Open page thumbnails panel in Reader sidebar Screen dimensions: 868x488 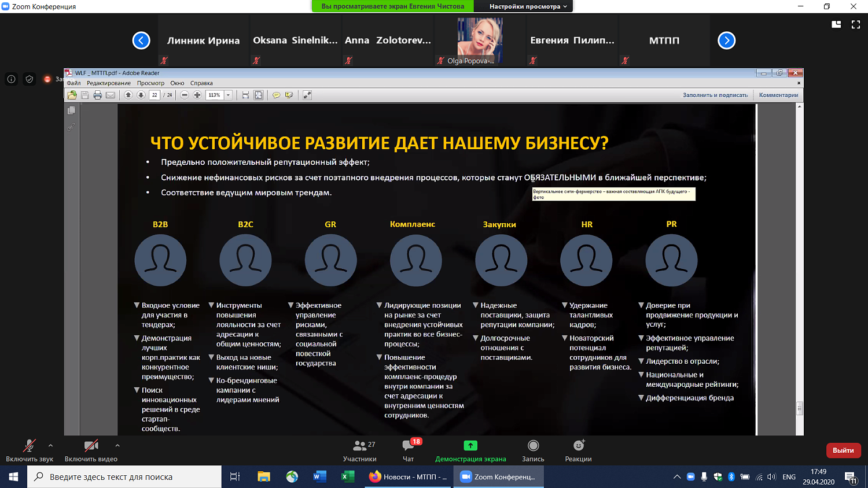71,110
